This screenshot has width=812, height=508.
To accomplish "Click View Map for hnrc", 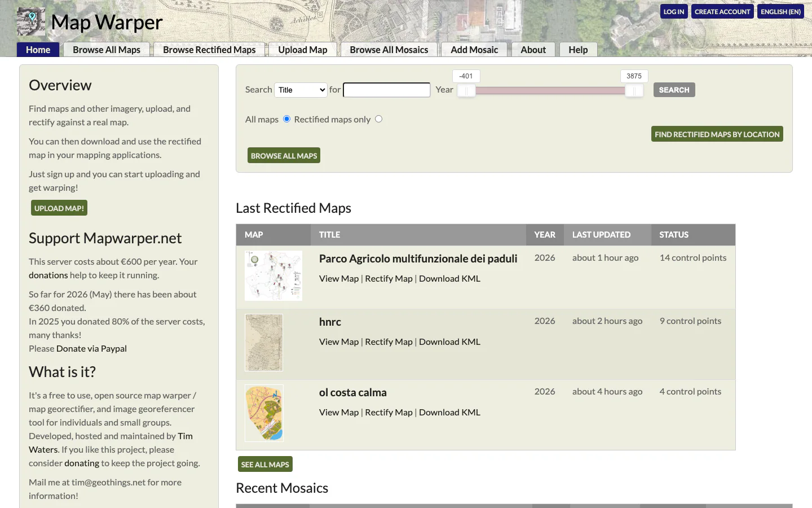I will (x=339, y=341).
